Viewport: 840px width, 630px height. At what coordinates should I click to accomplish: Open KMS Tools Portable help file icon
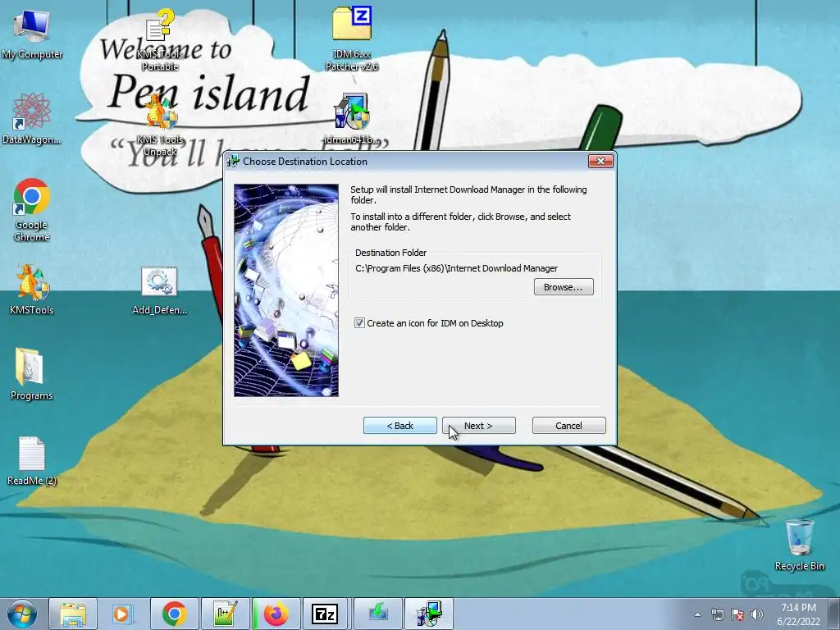pyautogui.click(x=160, y=40)
